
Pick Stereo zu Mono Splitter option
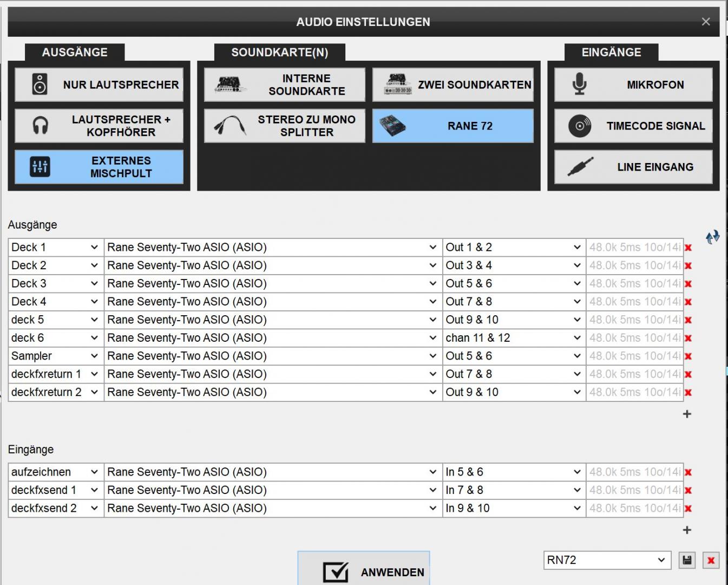pos(285,126)
